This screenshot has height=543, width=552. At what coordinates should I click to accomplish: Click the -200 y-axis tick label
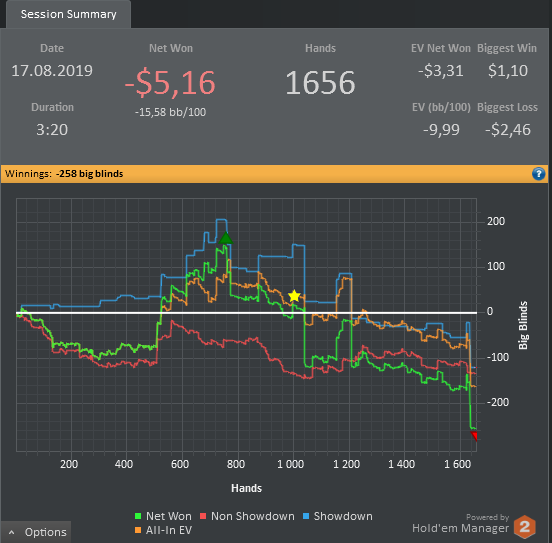(498, 402)
